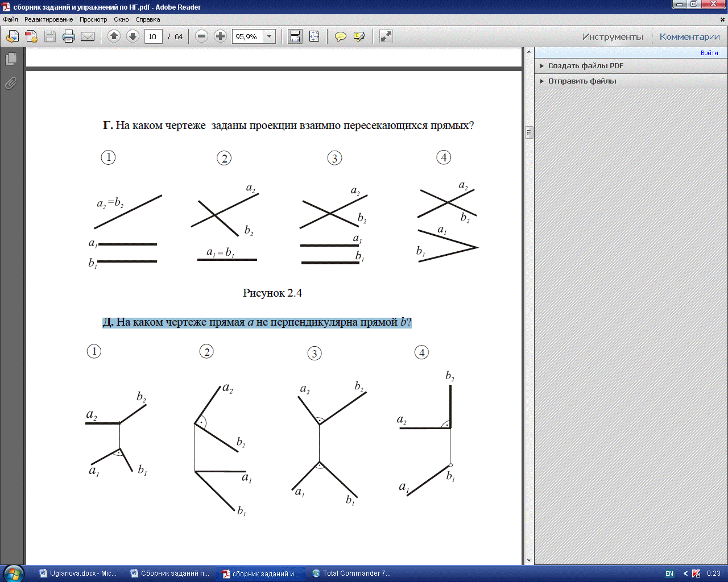Click question Г heading text
The height and width of the screenshot is (582, 728).
[288, 125]
